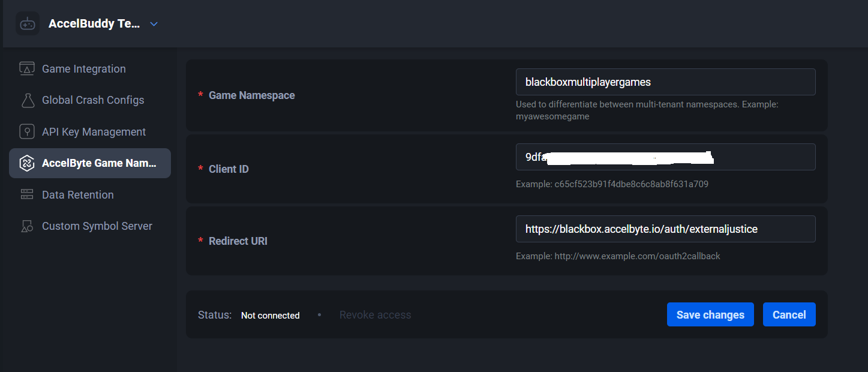
Task: Click the Client ID example hint text
Action: coord(612,184)
